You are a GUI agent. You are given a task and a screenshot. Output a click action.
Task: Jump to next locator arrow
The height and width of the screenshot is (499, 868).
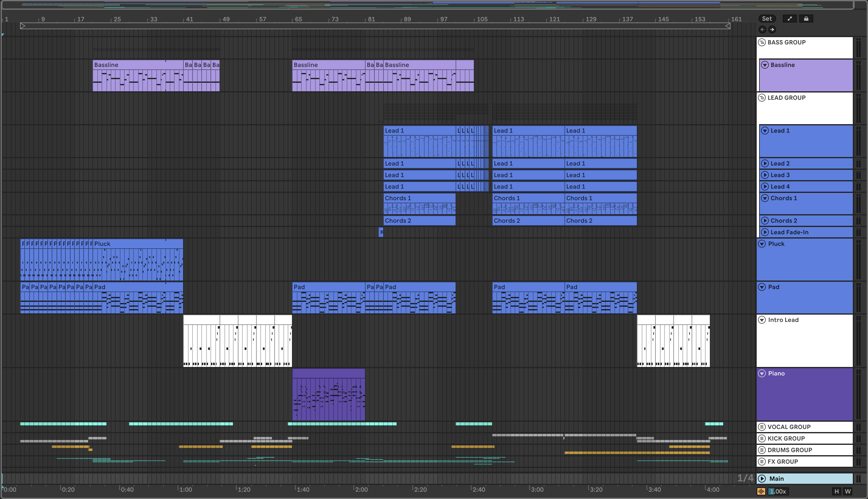(x=772, y=30)
